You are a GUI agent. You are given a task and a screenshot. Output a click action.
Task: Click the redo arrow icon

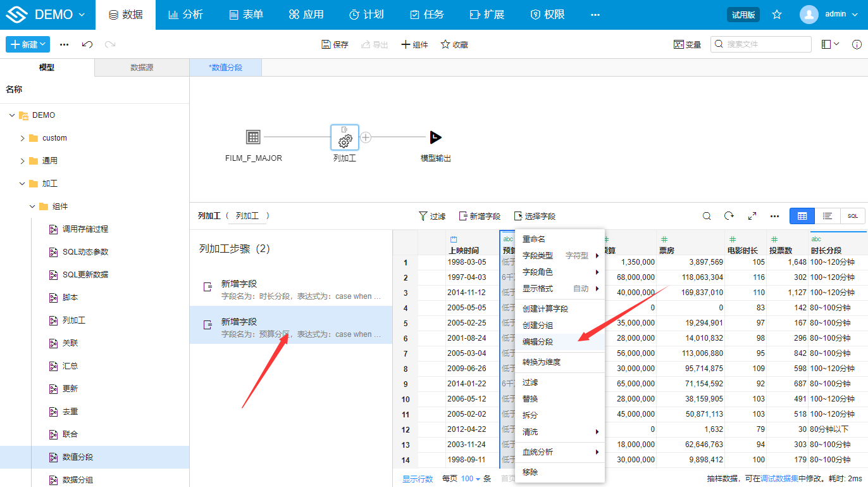point(110,44)
